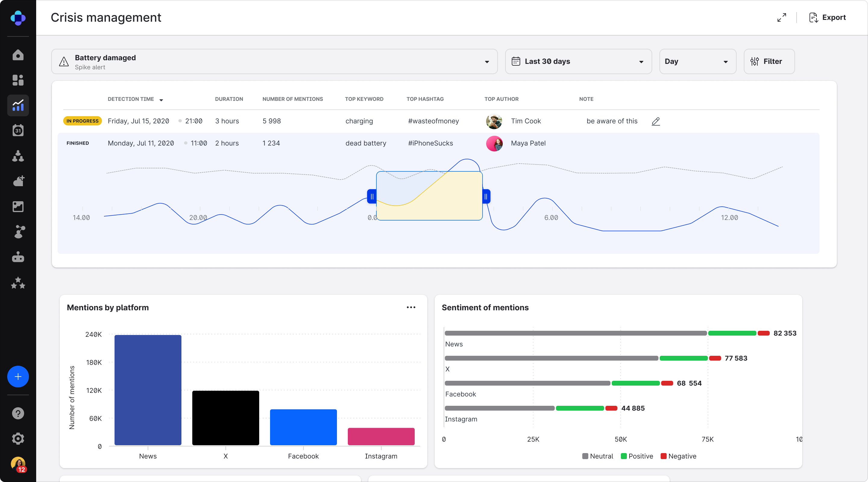
Task: Sort by Detection Time column arrow
Action: pos(161,100)
